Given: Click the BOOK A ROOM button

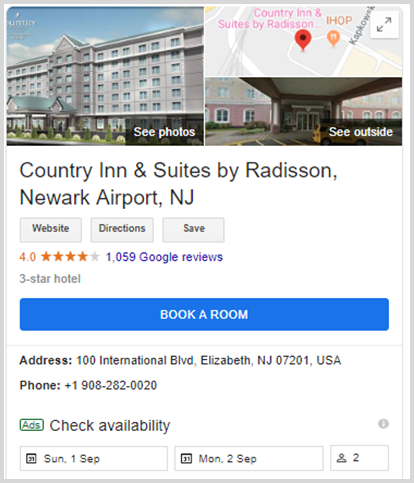Looking at the screenshot, I should click(204, 314).
